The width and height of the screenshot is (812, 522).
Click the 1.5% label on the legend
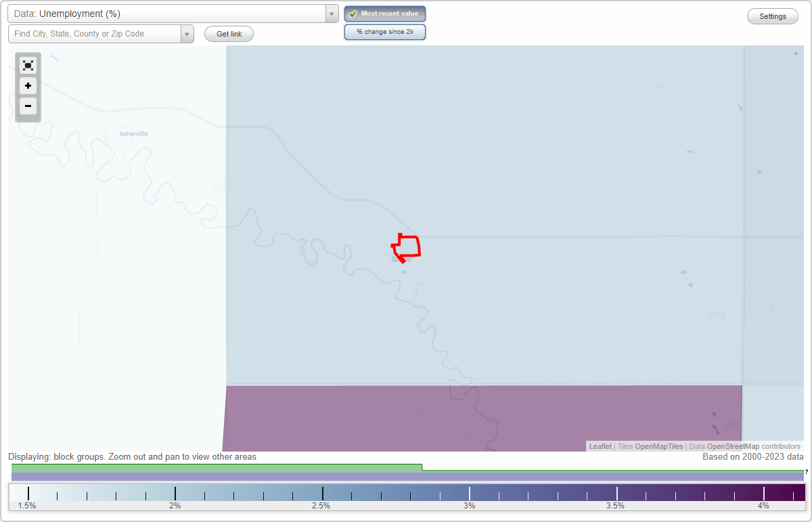tap(27, 506)
